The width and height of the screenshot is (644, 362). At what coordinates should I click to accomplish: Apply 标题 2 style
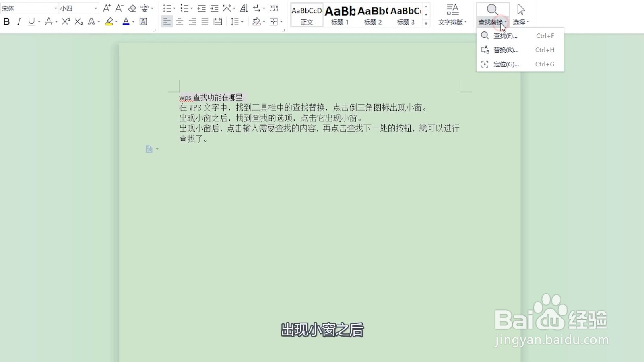[373, 15]
